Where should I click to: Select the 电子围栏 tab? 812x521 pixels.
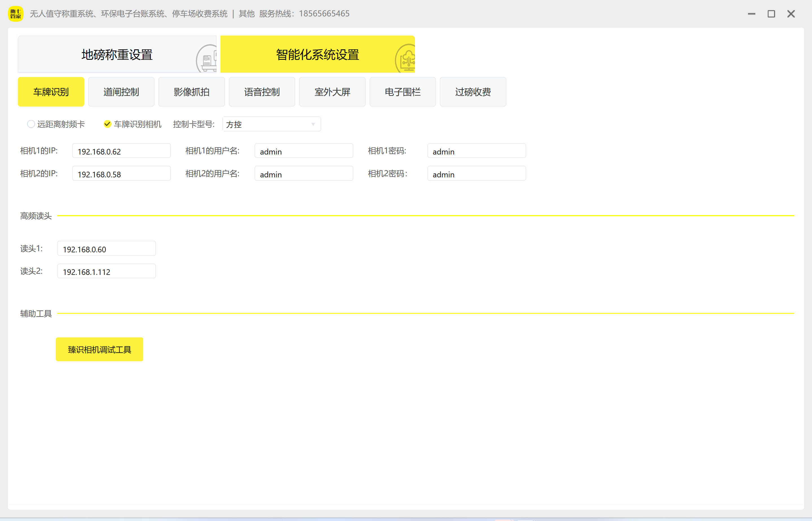point(403,92)
